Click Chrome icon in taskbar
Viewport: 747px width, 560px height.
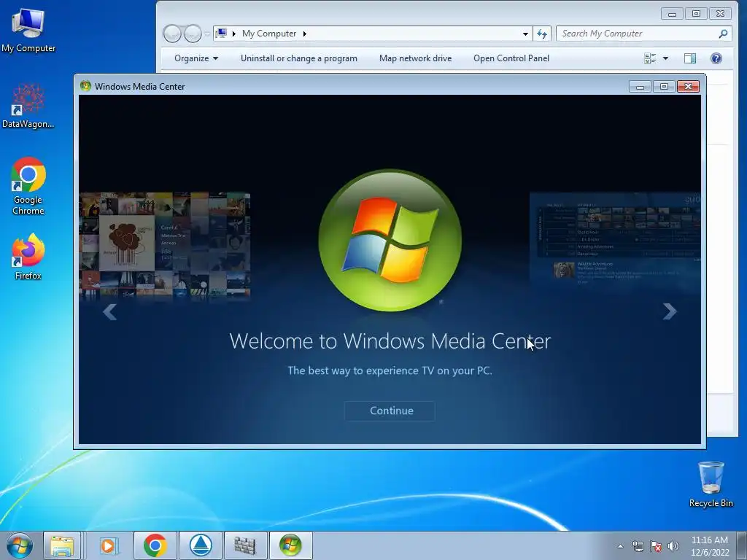click(155, 545)
